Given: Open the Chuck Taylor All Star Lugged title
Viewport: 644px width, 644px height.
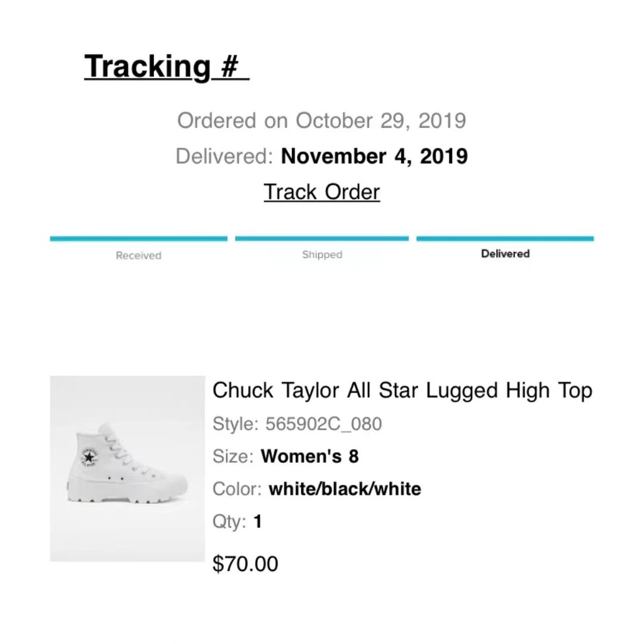Looking at the screenshot, I should 402,391.
